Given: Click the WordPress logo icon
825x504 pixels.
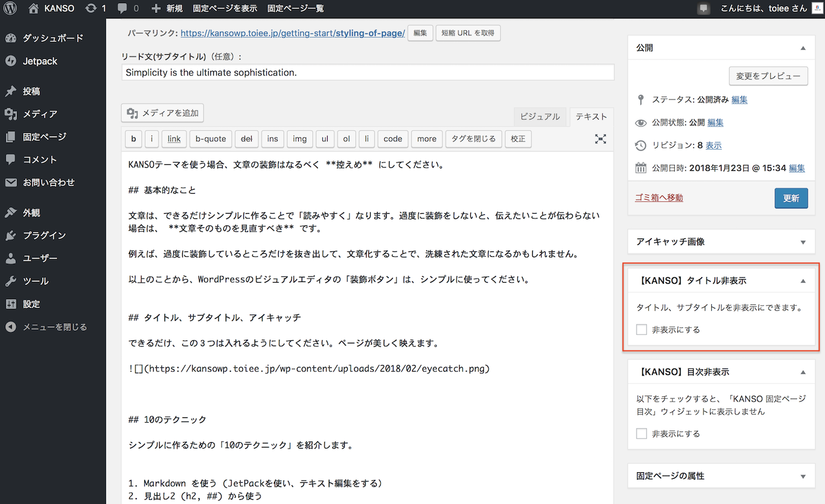Looking at the screenshot, I should [x=10, y=8].
